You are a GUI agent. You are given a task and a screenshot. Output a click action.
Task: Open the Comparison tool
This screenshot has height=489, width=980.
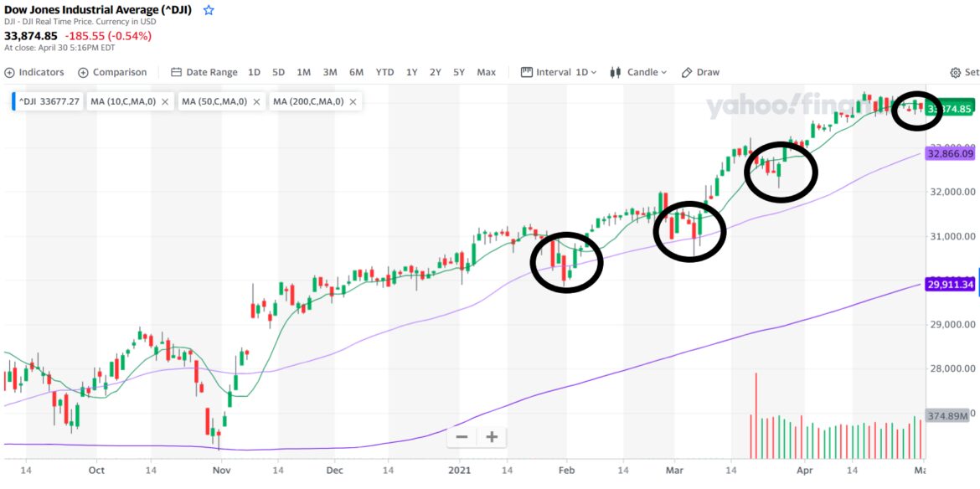(112, 72)
